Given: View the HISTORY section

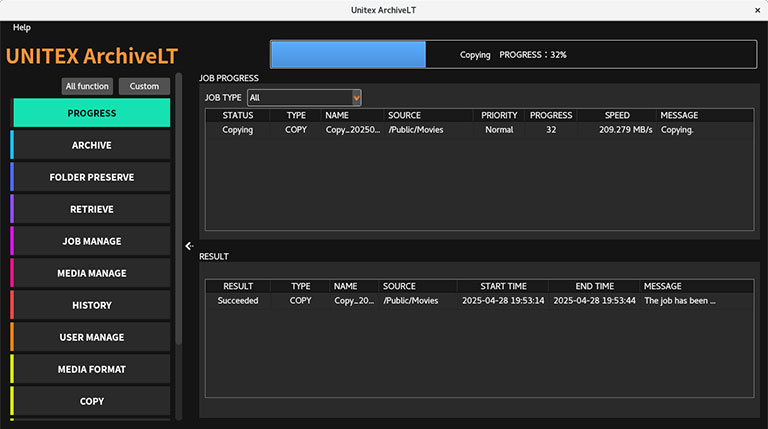Looking at the screenshot, I should click(x=92, y=305).
